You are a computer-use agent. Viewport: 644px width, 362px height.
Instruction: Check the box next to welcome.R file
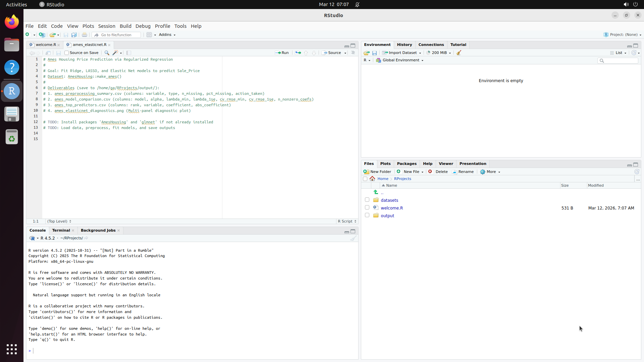(x=367, y=207)
